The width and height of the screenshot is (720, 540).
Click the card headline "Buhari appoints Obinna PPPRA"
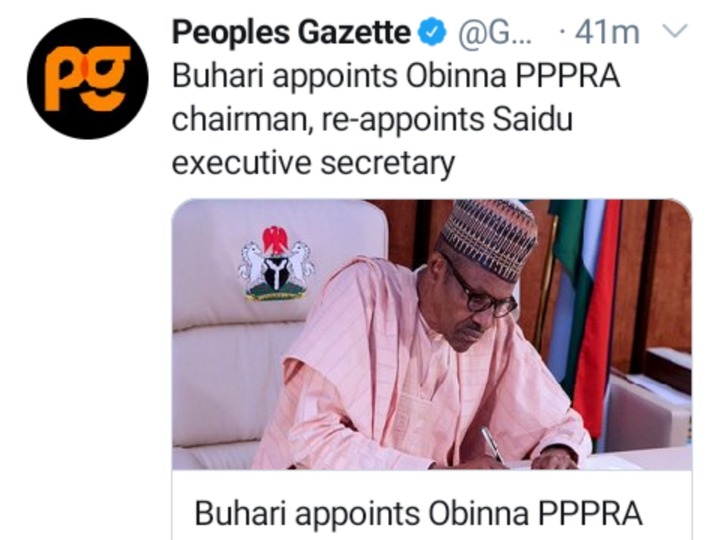coord(417,513)
